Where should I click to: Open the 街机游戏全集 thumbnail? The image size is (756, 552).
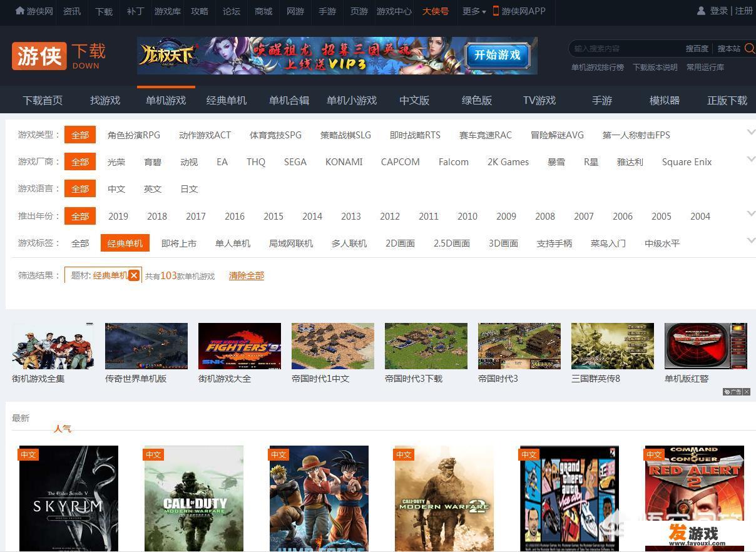click(x=53, y=346)
